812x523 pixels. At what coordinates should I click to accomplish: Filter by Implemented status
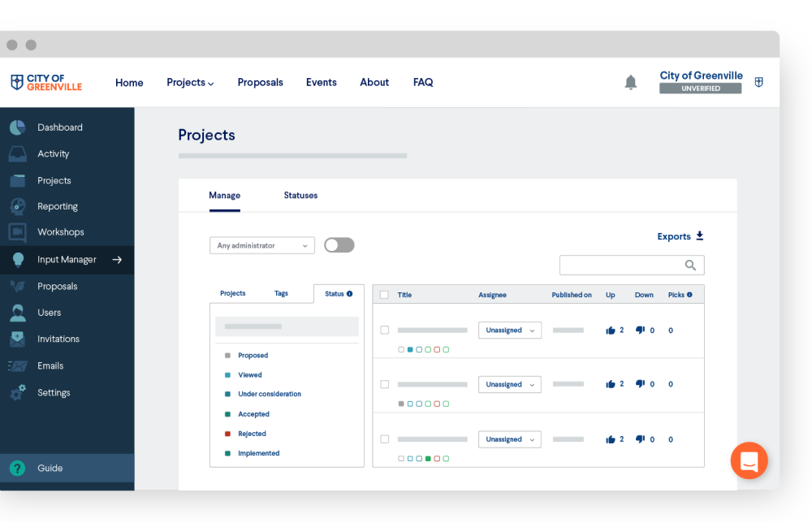tap(258, 453)
